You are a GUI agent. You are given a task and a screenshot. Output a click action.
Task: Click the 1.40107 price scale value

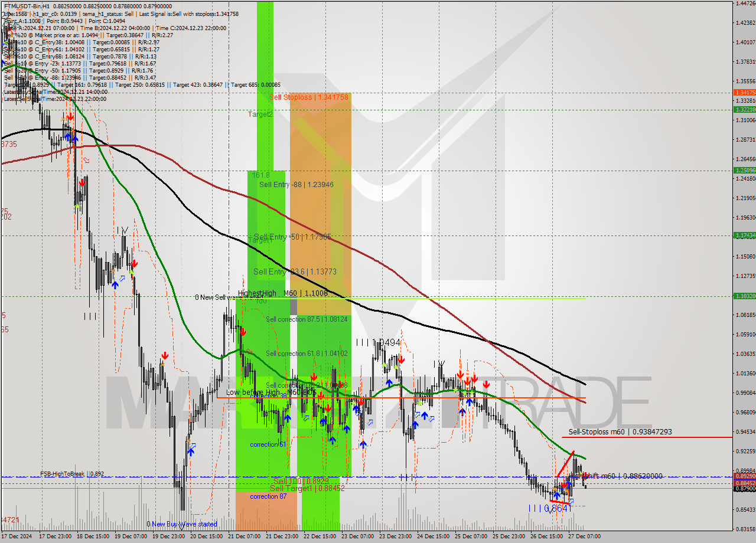(745, 42)
